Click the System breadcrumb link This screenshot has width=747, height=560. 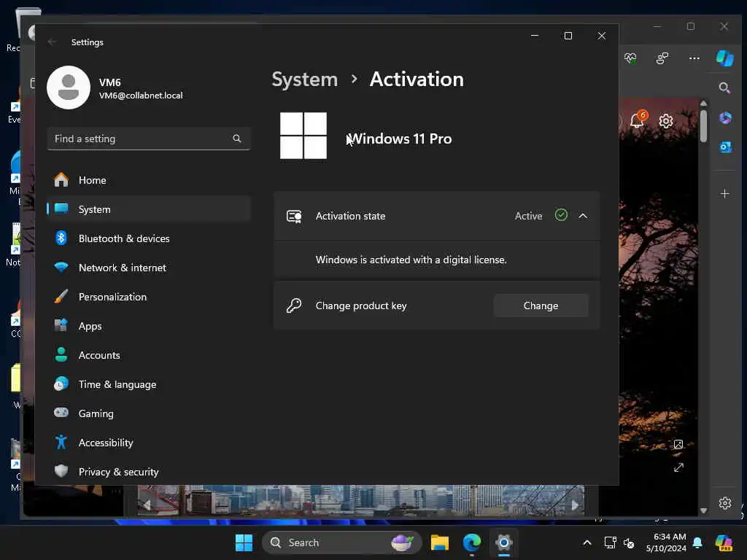pyautogui.click(x=304, y=79)
